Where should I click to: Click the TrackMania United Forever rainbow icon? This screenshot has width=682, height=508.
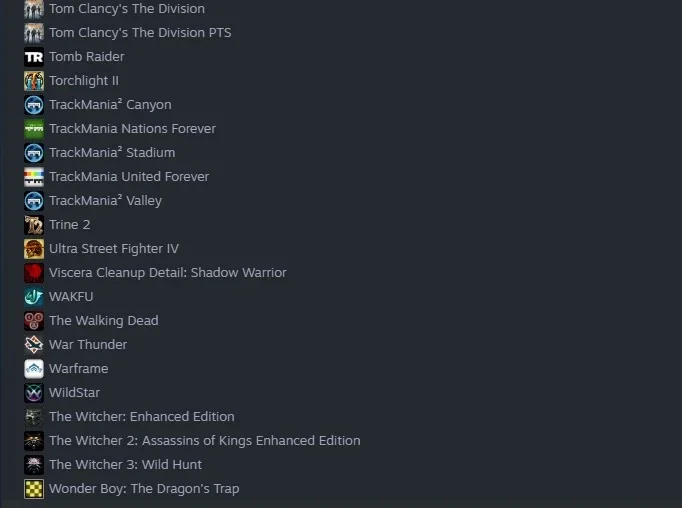34,177
